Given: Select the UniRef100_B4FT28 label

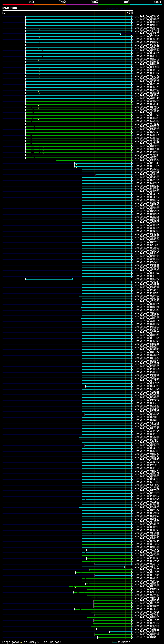Looking at the screenshot, I should click(147, 146).
